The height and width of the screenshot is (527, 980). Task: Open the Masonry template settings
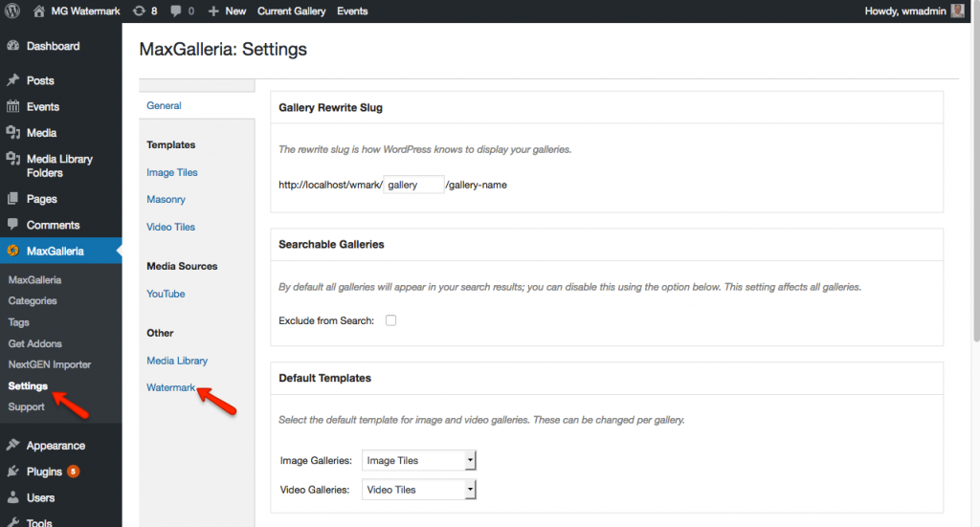[166, 199]
